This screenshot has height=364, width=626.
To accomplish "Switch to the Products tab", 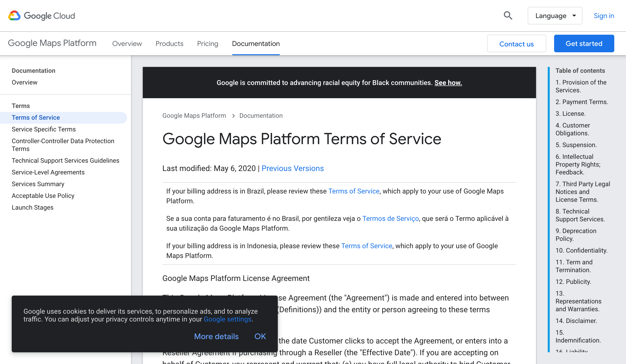I will tap(169, 44).
